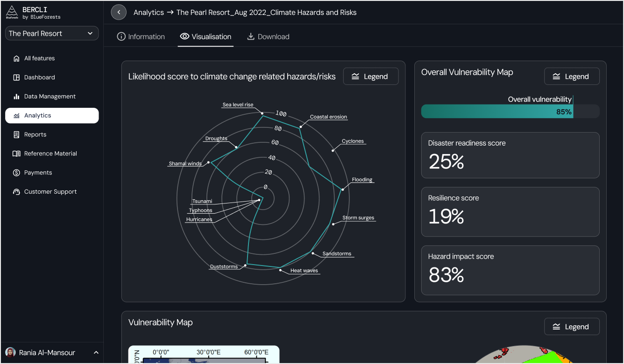Screen dimensions: 624x364
Task: Click the Coastal erosion radar label
Action: [328, 117]
